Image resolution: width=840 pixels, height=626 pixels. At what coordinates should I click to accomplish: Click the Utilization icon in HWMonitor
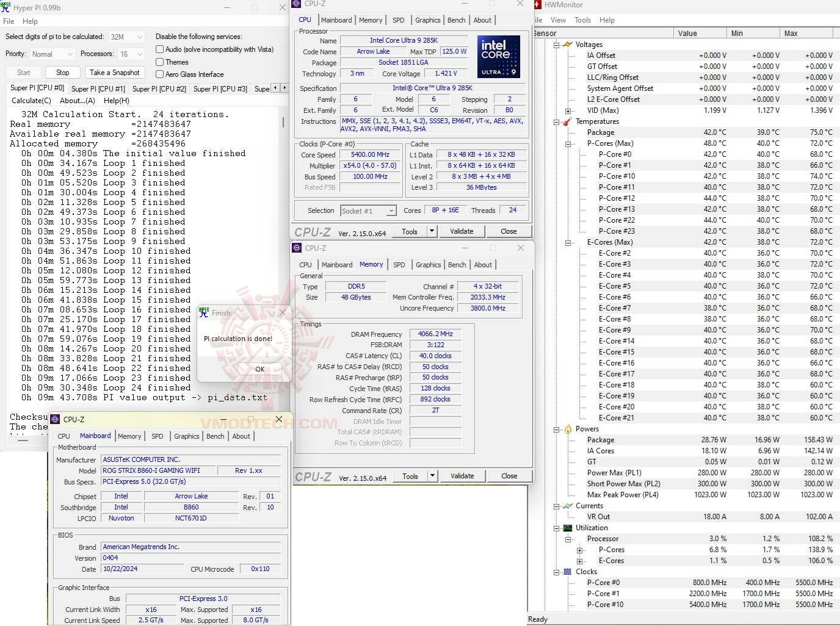[568, 528]
